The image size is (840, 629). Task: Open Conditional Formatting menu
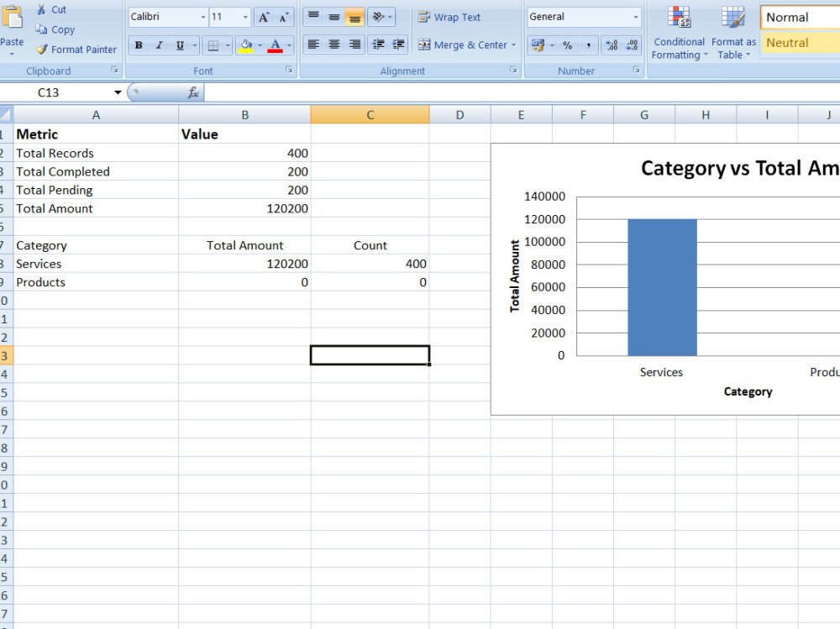679,34
